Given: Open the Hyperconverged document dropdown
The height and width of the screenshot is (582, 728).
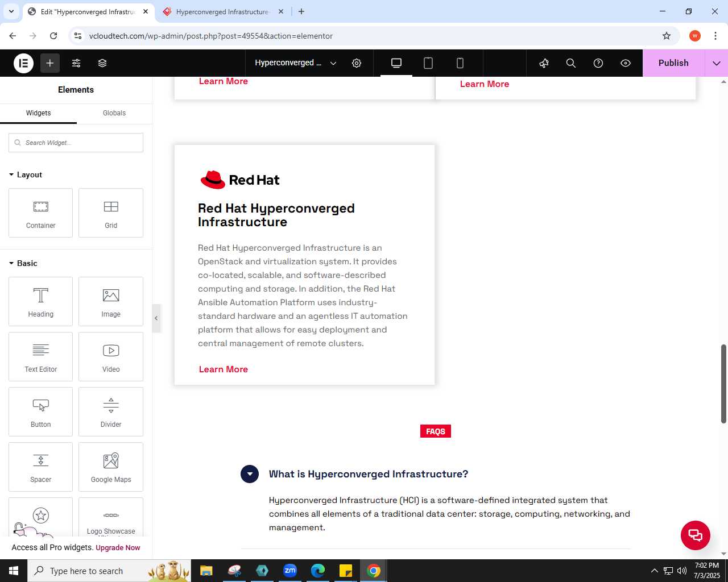Looking at the screenshot, I should [x=296, y=63].
